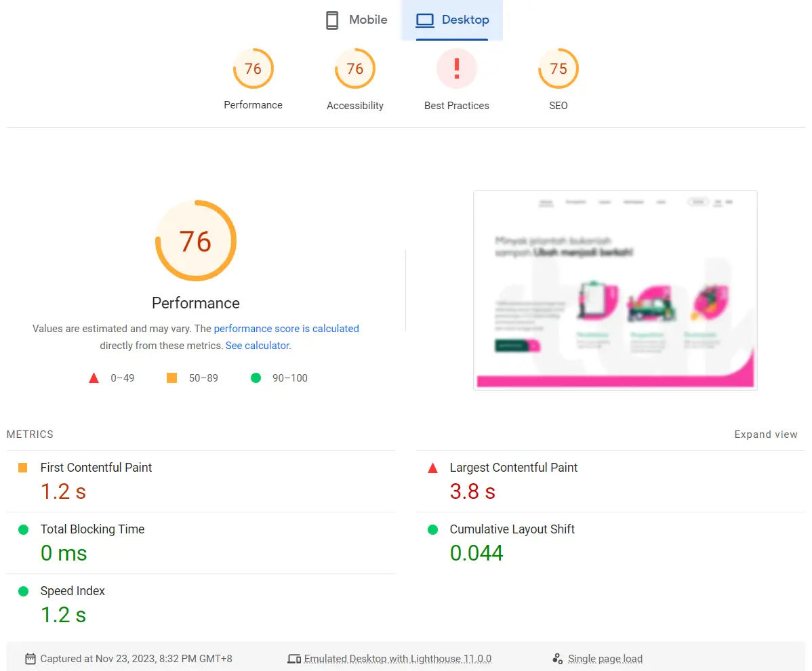Click the METRICS section heading
812x671 pixels.
(30, 434)
